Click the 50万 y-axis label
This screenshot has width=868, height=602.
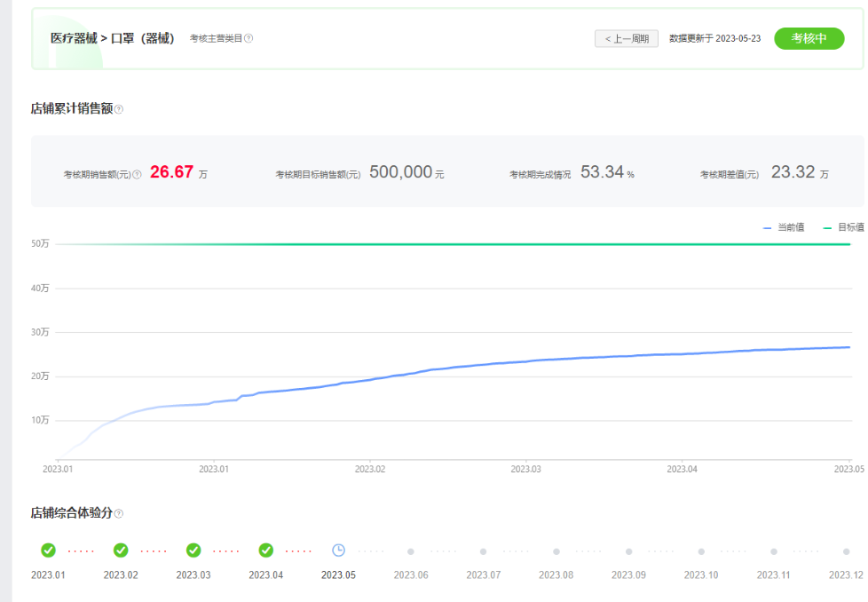tap(40, 243)
